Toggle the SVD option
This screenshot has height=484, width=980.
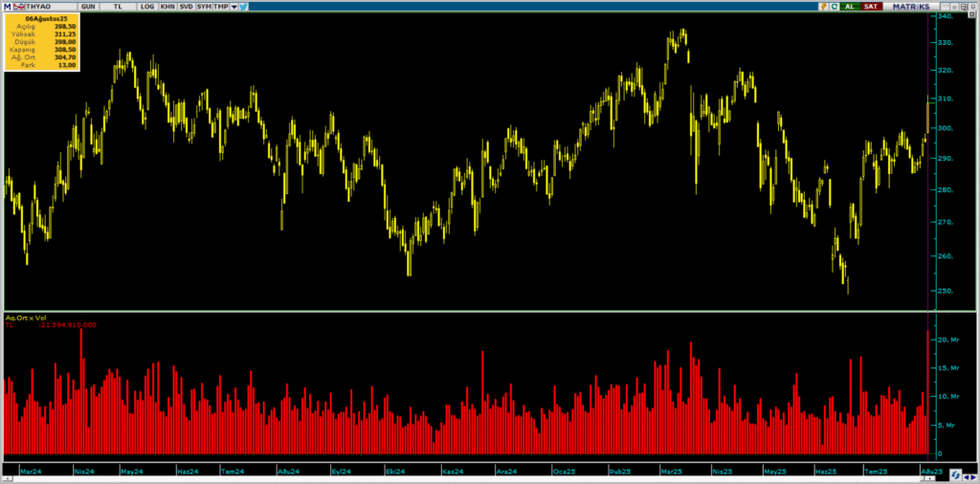[x=186, y=7]
